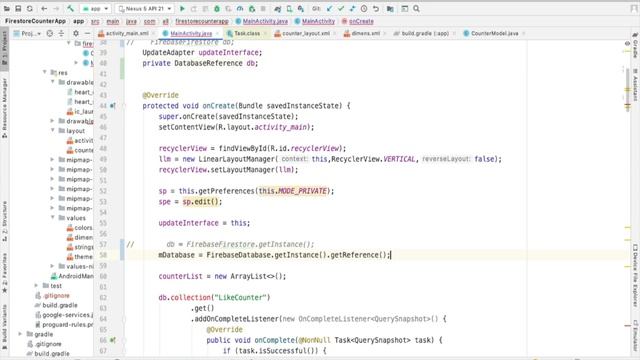
Task: Click the Open folder toolbar icon
Action: [7, 9]
